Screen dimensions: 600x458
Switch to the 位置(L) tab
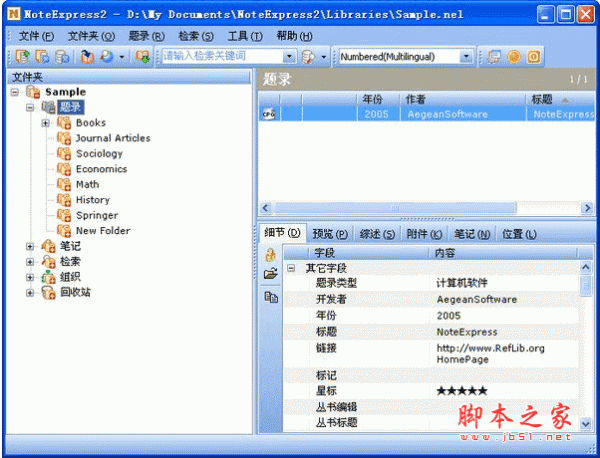tap(519, 234)
